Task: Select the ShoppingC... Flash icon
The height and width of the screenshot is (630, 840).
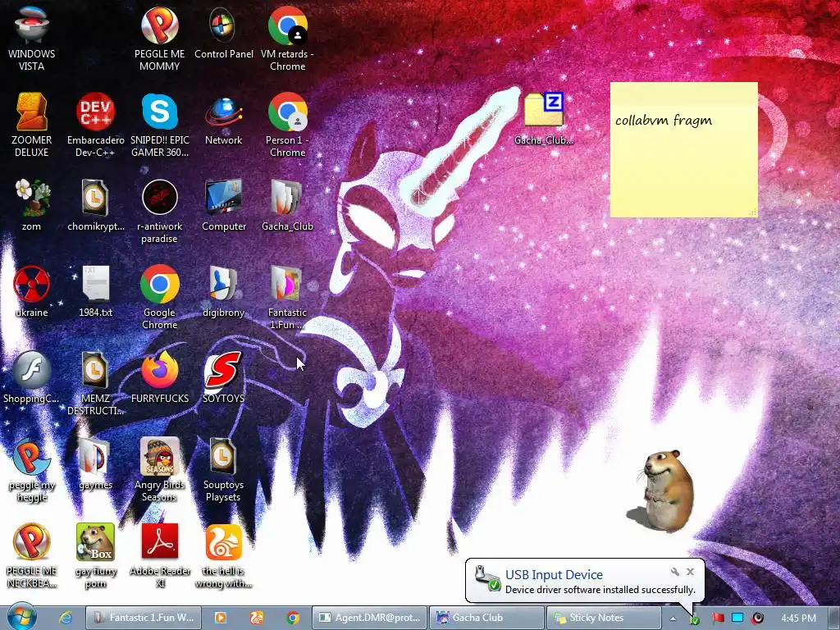Action: tap(32, 377)
